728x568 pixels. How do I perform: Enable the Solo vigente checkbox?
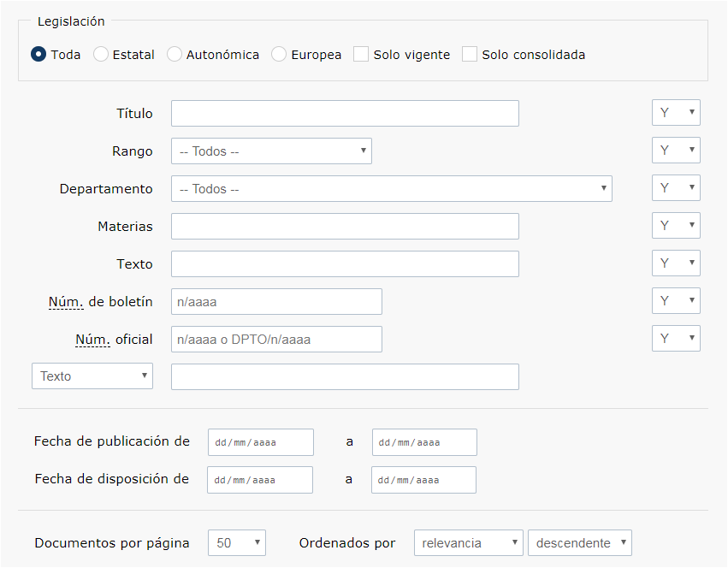pyautogui.click(x=361, y=54)
